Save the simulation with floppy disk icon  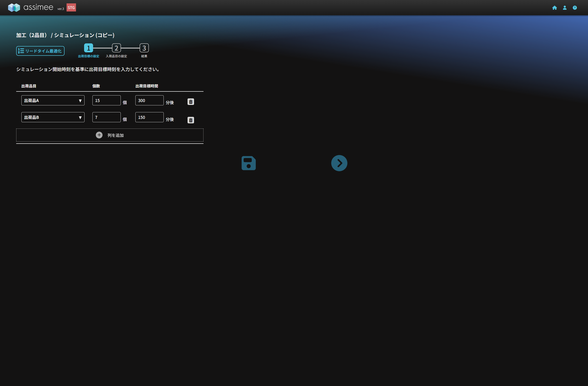[248, 163]
